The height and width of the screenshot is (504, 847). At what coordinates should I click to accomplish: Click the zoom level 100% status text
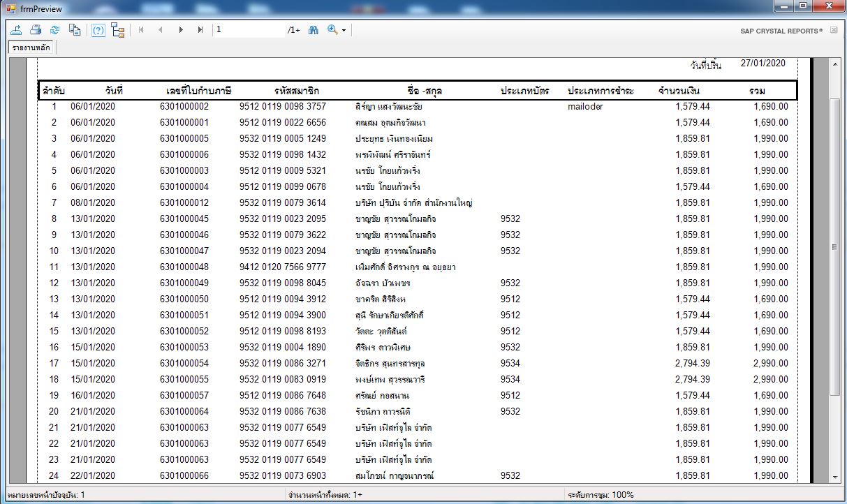(x=601, y=495)
